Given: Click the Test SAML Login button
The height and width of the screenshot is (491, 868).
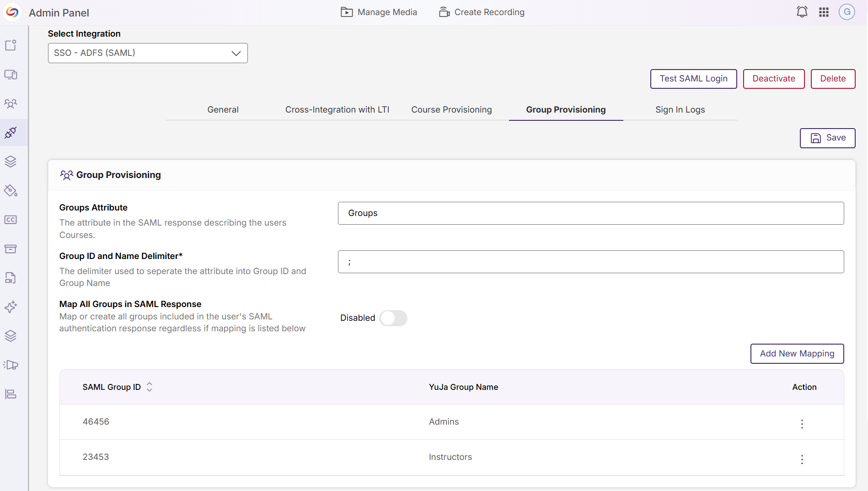Looking at the screenshot, I should 693,79.
